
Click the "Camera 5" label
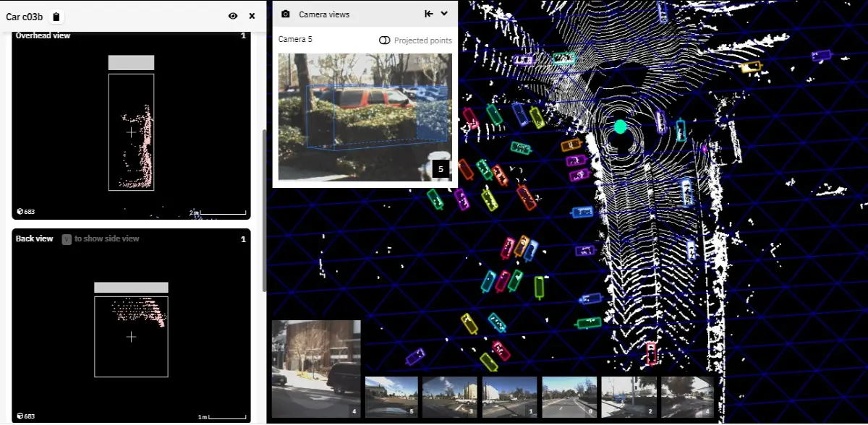coord(295,39)
